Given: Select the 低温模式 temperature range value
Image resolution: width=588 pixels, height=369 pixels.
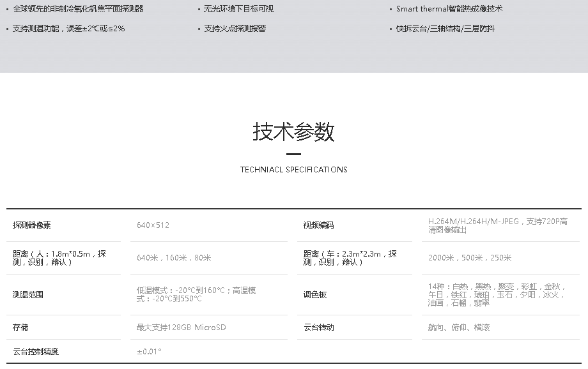Looking at the screenshot, I should point(196,294).
